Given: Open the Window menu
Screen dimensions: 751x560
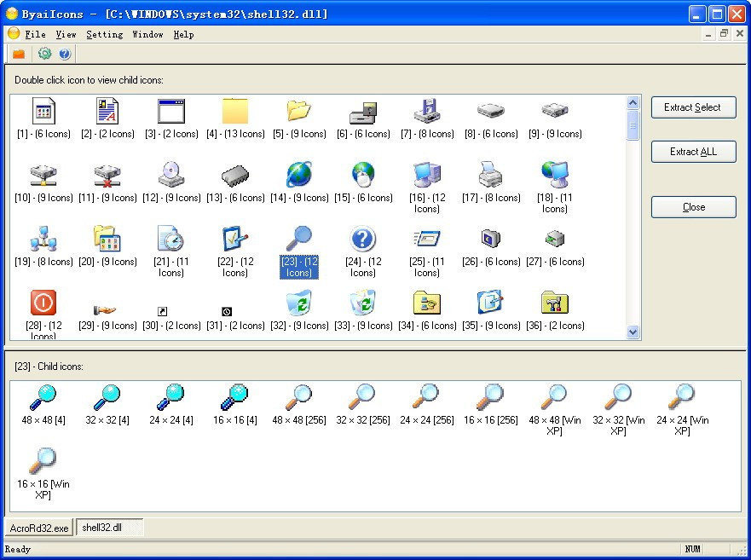Looking at the screenshot, I should coord(147,34).
